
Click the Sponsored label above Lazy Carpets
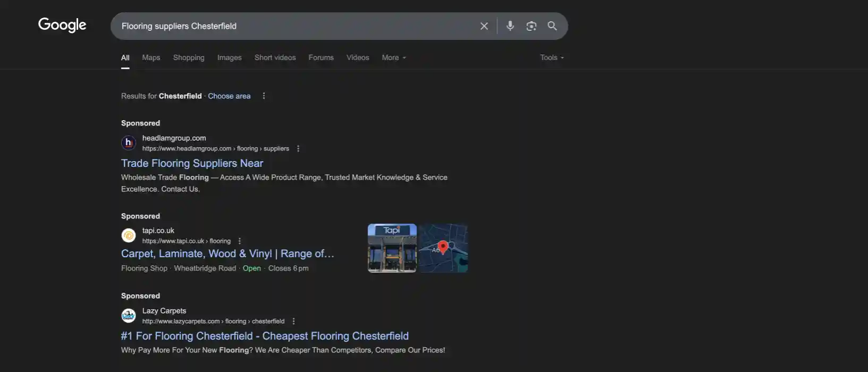pyautogui.click(x=140, y=296)
